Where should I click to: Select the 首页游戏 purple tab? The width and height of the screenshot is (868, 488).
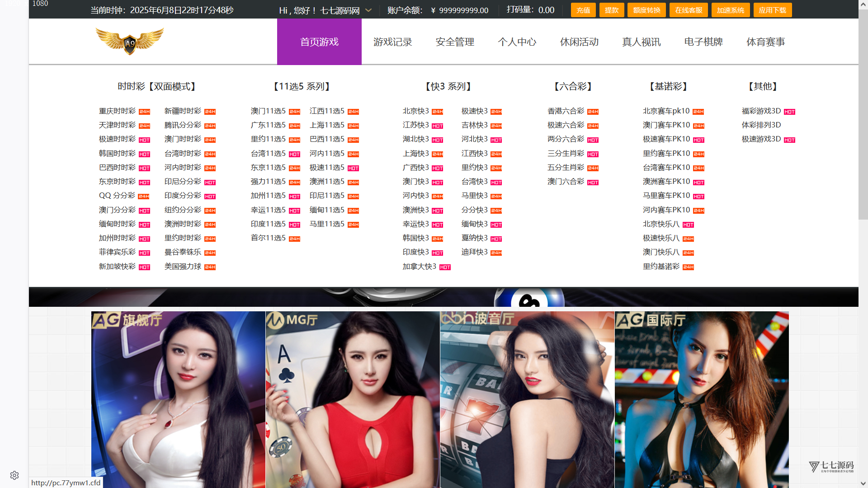(319, 42)
